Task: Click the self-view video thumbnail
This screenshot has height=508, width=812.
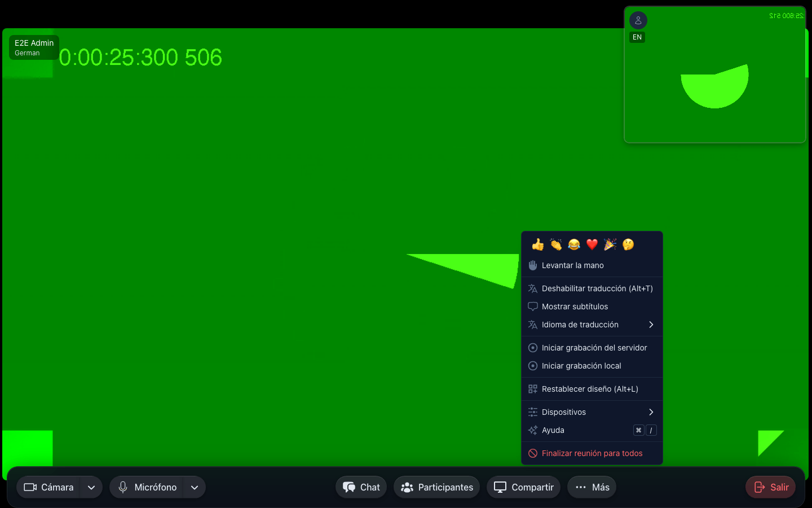Action: coord(715,75)
